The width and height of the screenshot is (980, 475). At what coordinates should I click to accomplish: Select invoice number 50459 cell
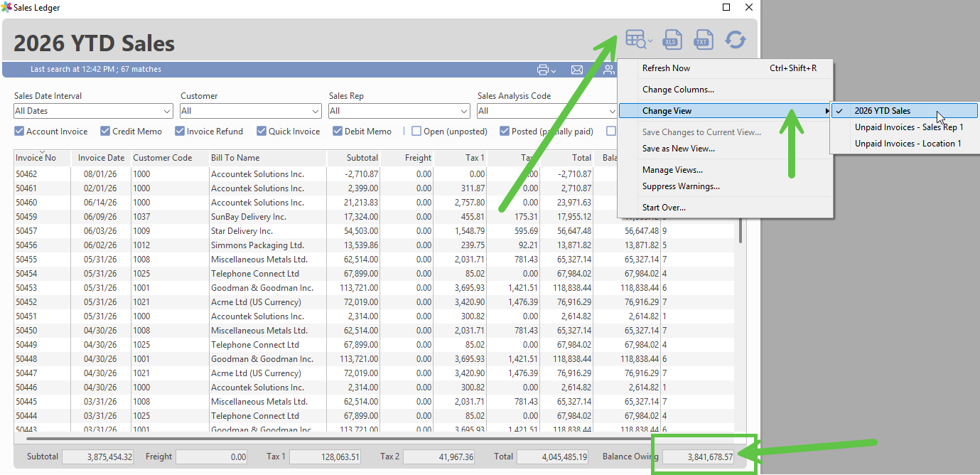tap(42, 217)
